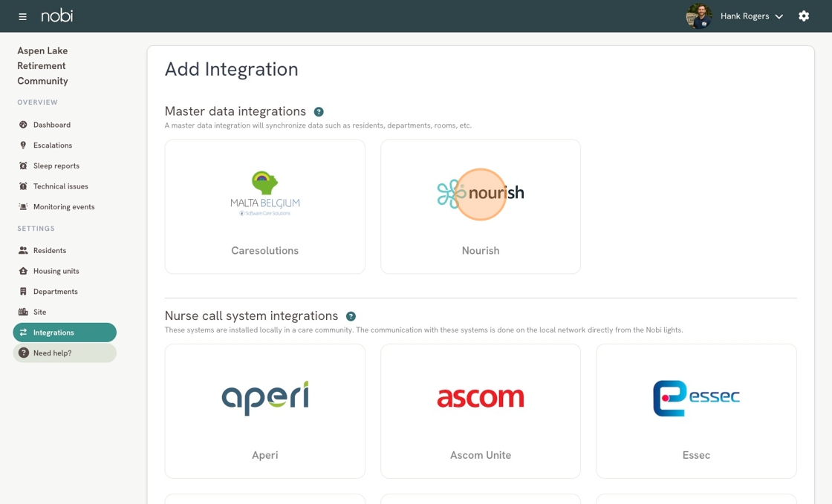Click the Nurse call system help icon
This screenshot has width=832, height=504.
coord(351,316)
